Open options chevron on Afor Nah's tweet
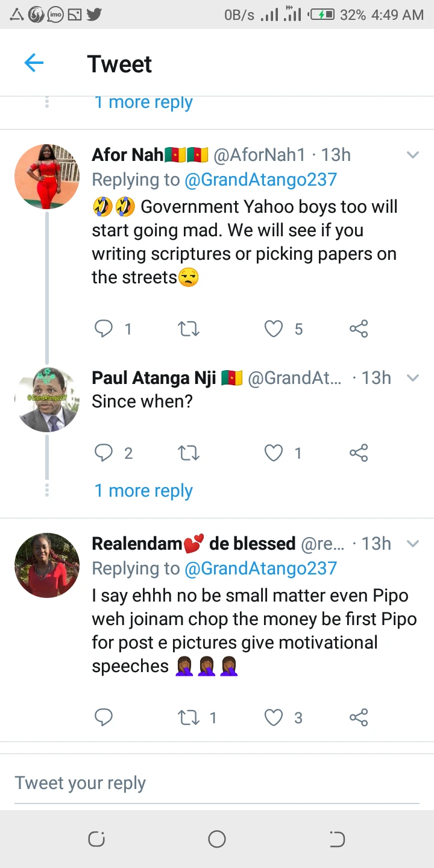 tap(413, 155)
